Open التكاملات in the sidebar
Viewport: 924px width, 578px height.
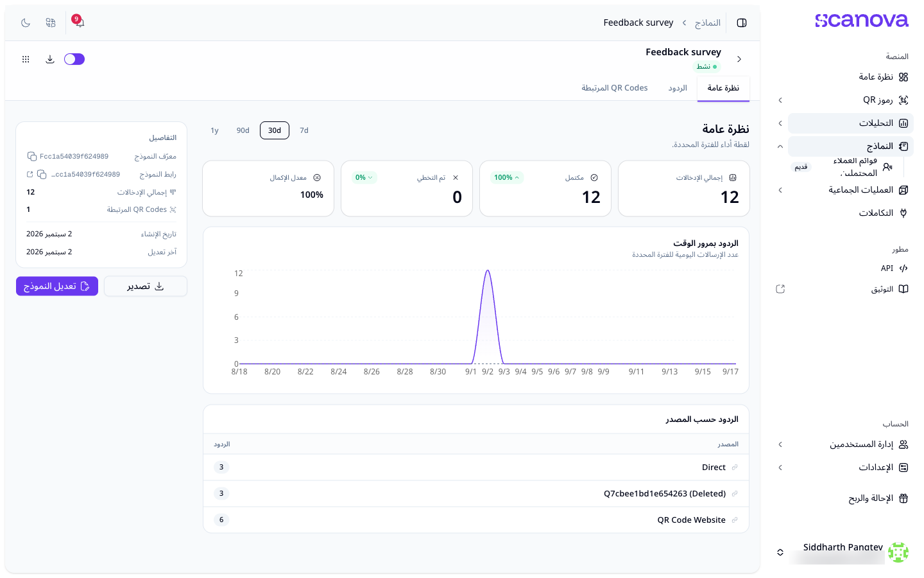pyautogui.click(x=851, y=213)
